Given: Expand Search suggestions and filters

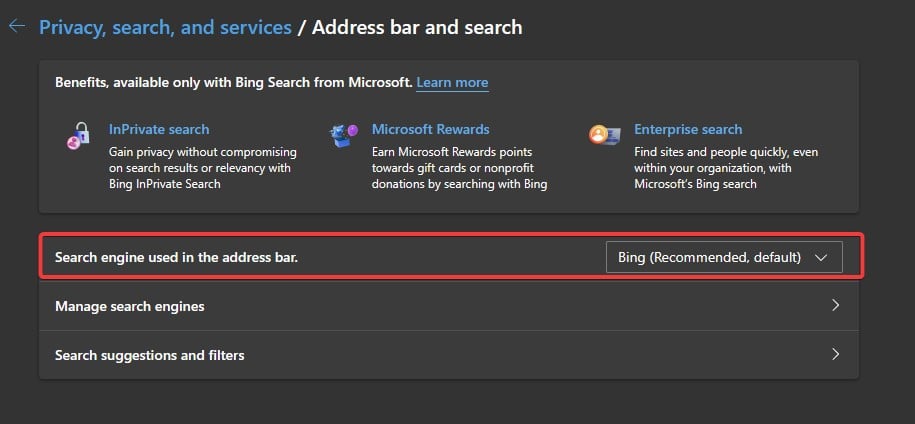Looking at the screenshot, I should click(x=449, y=355).
